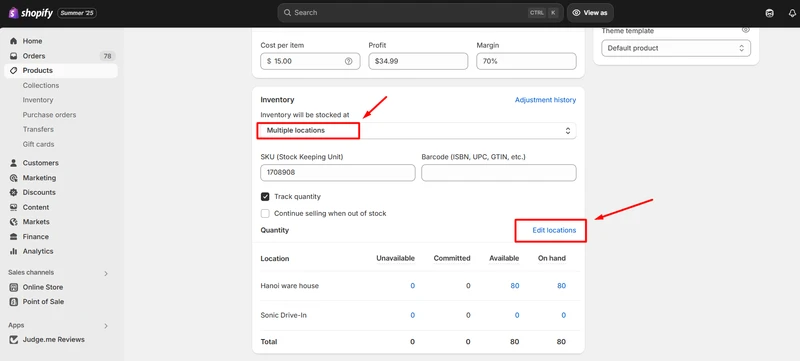Open the Theme template Default product dropdown
800x361 pixels.
pyautogui.click(x=676, y=48)
